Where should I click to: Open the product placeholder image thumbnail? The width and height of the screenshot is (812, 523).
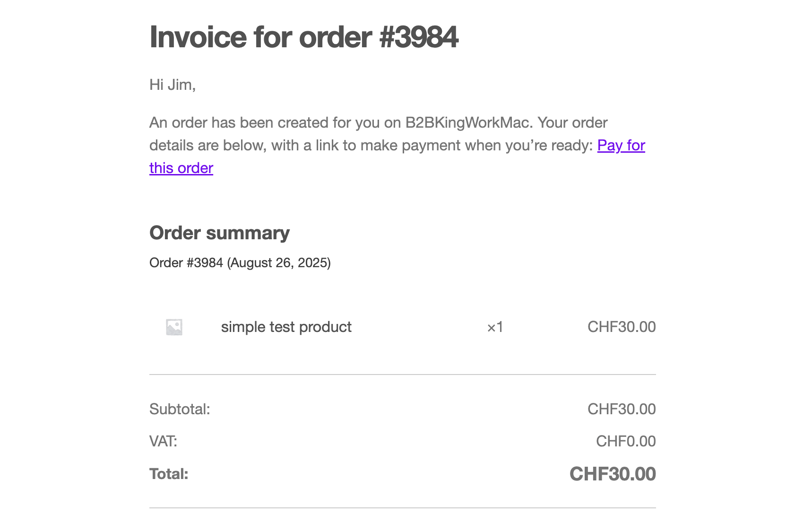point(174,327)
